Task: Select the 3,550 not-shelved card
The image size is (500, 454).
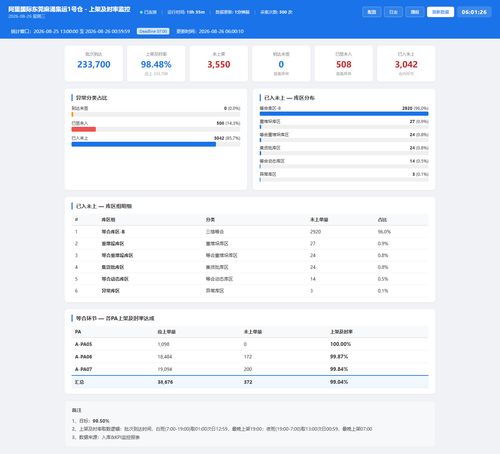Action: tap(219, 64)
